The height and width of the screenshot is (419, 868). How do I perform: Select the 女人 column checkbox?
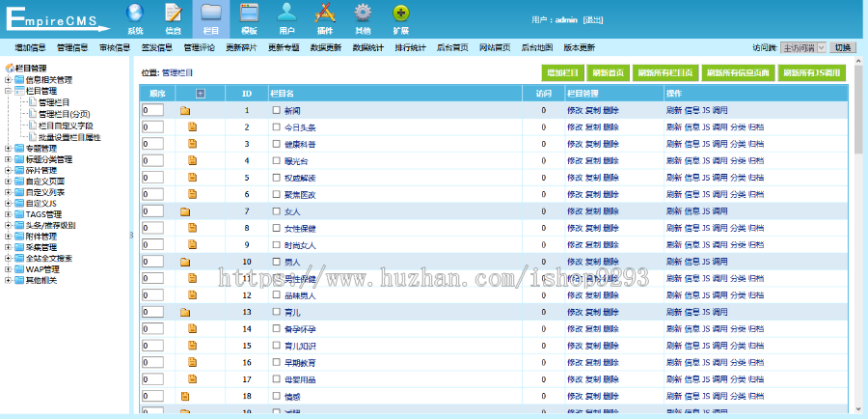tap(276, 210)
